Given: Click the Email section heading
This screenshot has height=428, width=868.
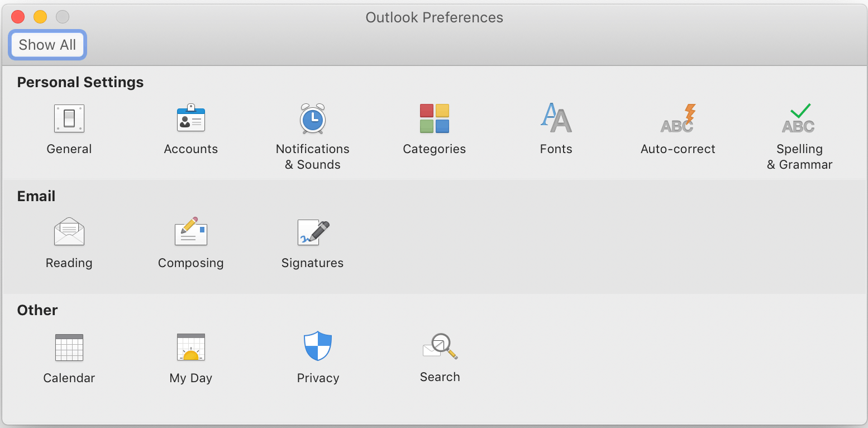Looking at the screenshot, I should (36, 196).
